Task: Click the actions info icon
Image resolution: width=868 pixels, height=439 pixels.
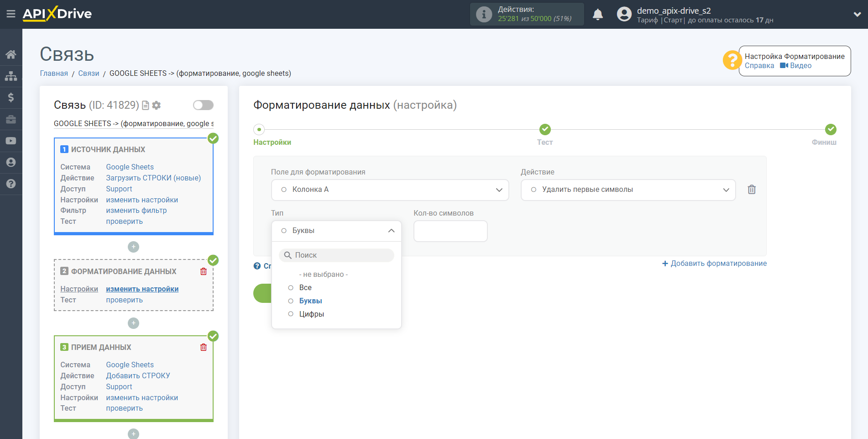Action: tap(484, 14)
